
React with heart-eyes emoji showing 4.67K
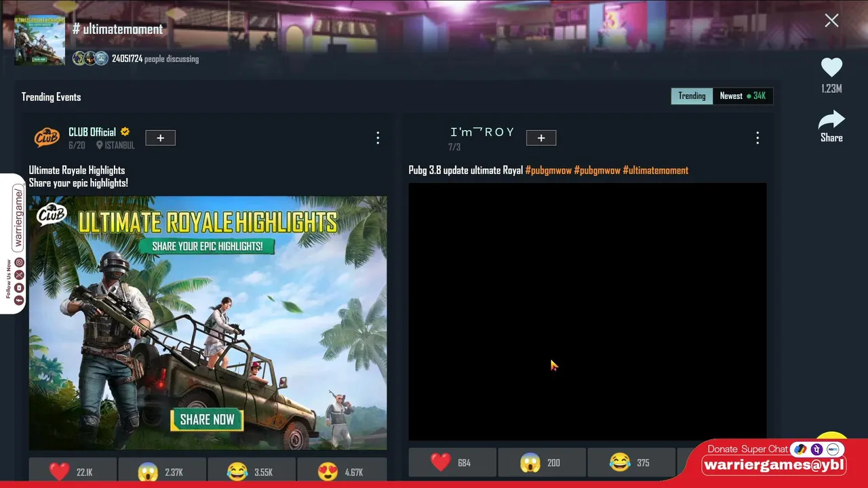point(342,472)
